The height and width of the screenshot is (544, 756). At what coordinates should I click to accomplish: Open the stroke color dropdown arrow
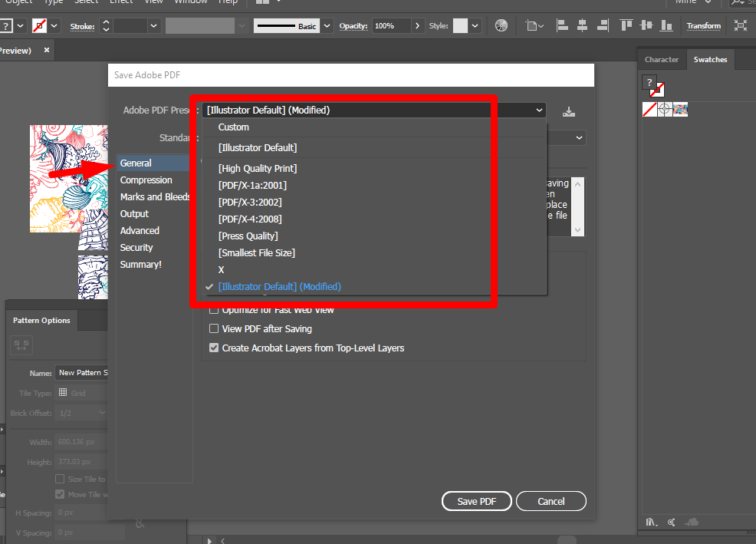(x=54, y=25)
